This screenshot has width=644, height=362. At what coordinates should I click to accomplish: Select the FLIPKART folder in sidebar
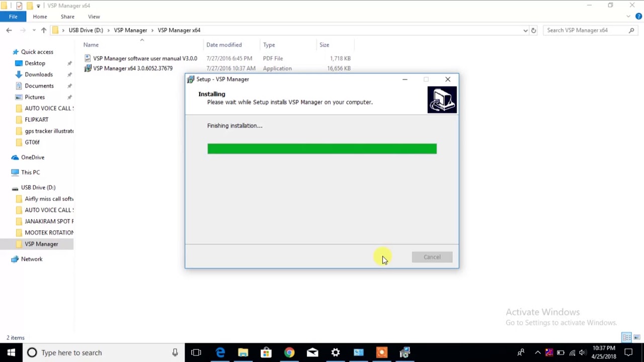pos(36,120)
